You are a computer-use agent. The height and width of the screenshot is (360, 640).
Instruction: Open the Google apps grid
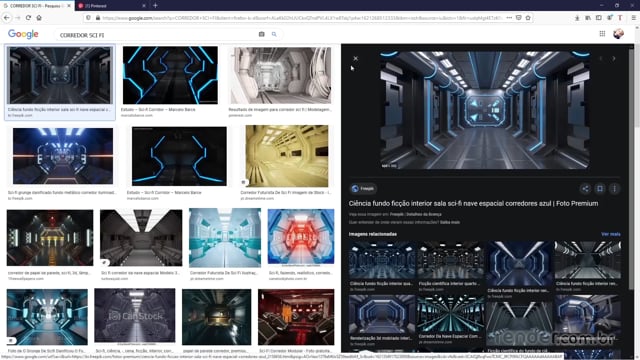602,33
